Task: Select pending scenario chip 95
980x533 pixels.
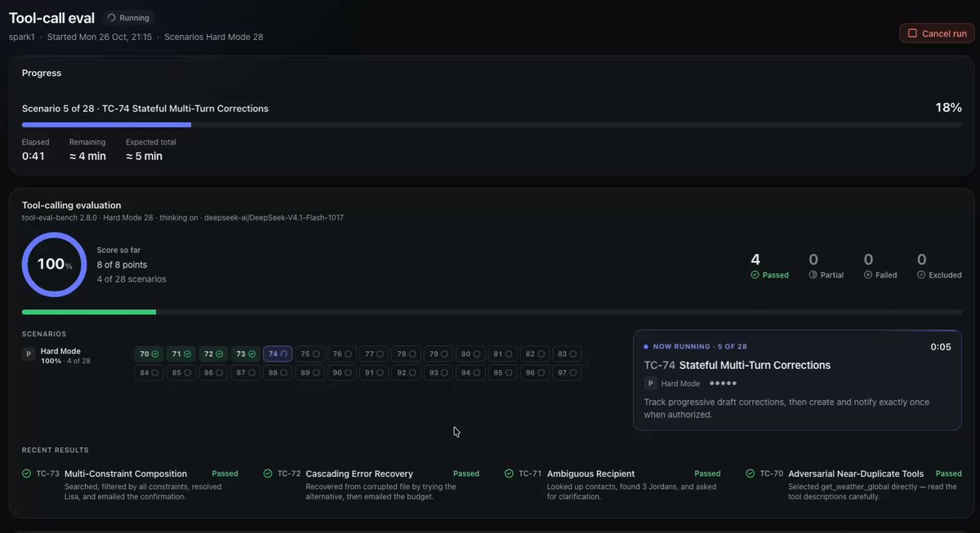Action: coord(502,373)
